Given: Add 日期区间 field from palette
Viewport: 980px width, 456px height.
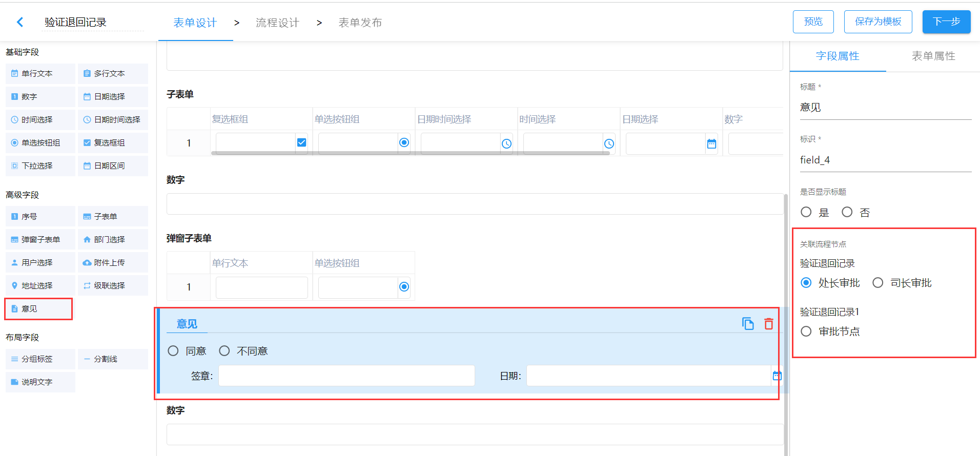Looking at the screenshot, I should click(113, 166).
